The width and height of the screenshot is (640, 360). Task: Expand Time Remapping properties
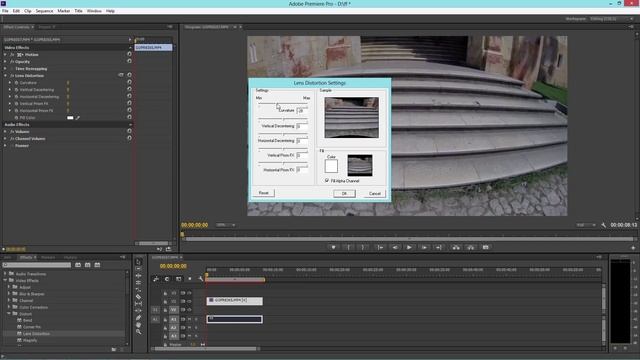pos(5,69)
